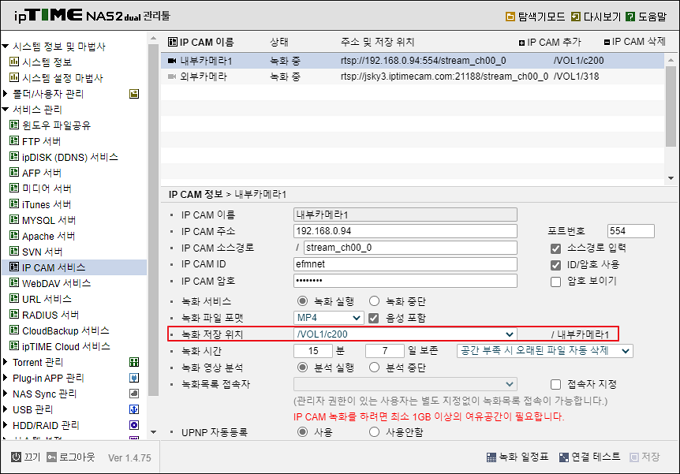Click the WebDAV 서비스 icon
This screenshot has height=474, width=680.
coord(14,283)
